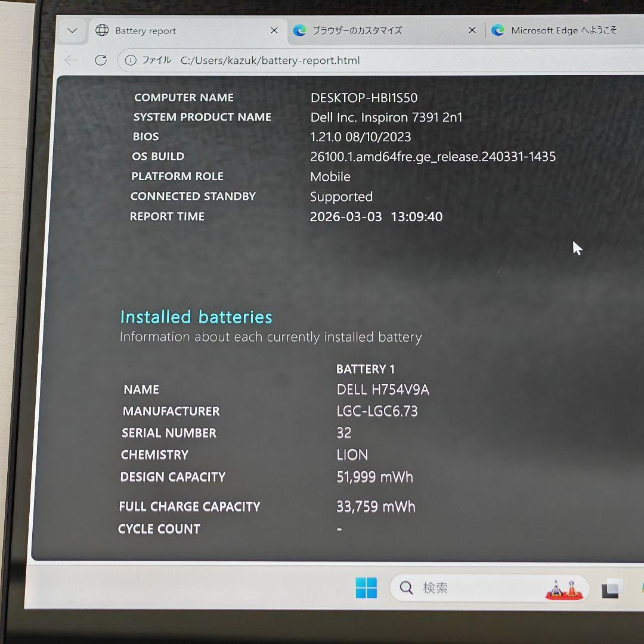The height and width of the screenshot is (644, 644).
Task: Open the Windows Start button
Action: (366, 588)
